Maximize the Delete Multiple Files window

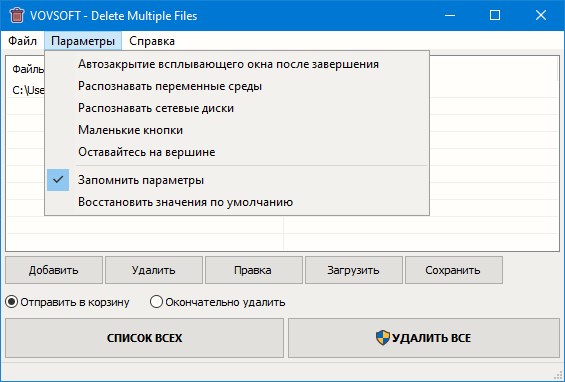coord(495,15)
